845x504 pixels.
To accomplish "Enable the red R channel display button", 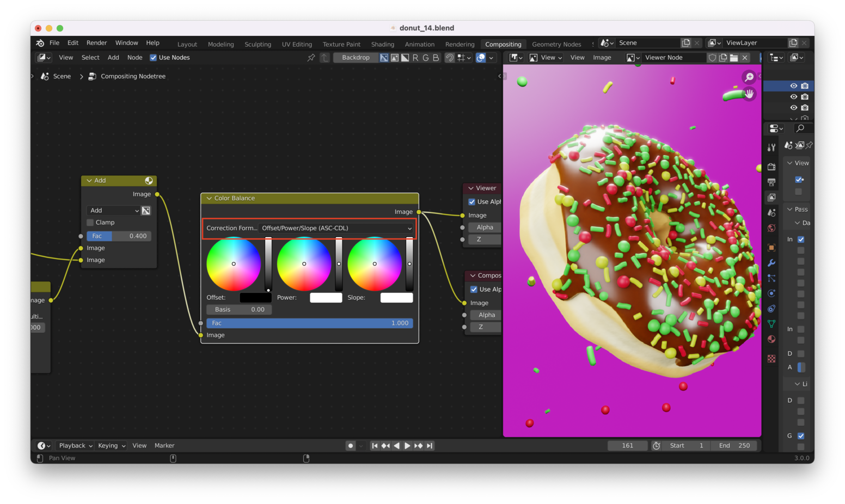I will (x=416, y=57).
